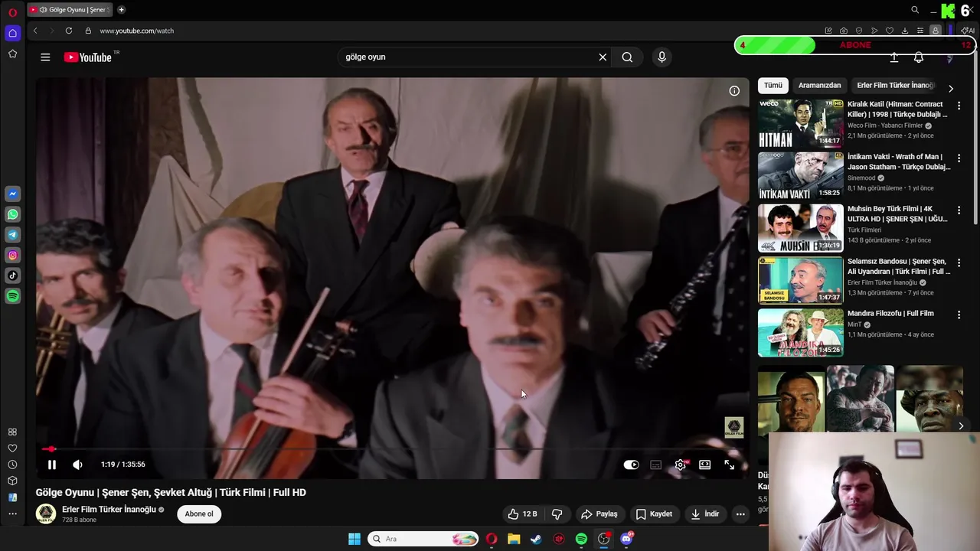The image size is (980, 551).
Task: Open Discord from the Windows taskbar
Action: click(x=626, y=539)
